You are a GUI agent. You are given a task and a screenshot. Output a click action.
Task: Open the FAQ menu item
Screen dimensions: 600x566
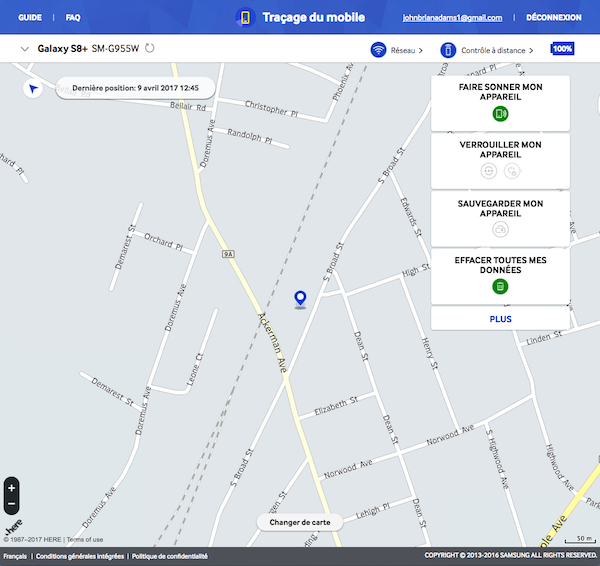[73, 18]
